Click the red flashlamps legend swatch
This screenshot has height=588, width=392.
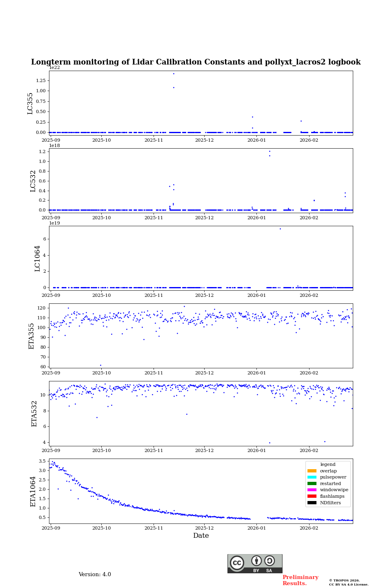(312, 497)
